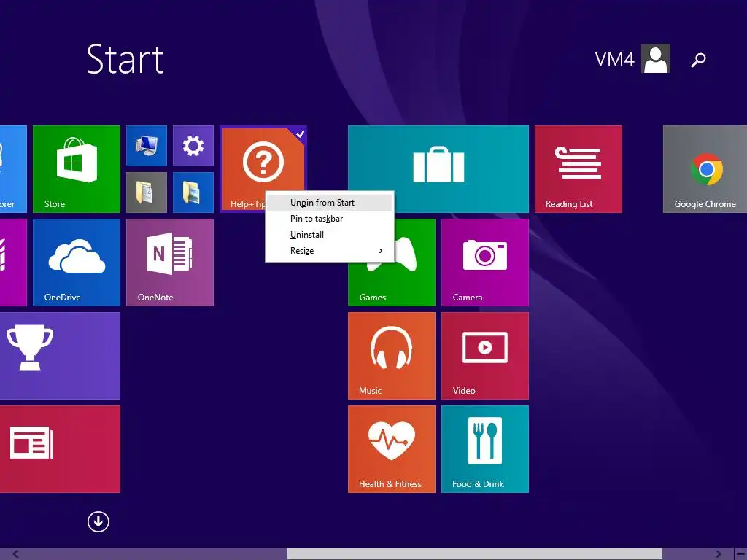This screenshot has height=560, width=747.
Task: Open the Documents folder small tile
Action: (146, 192)
